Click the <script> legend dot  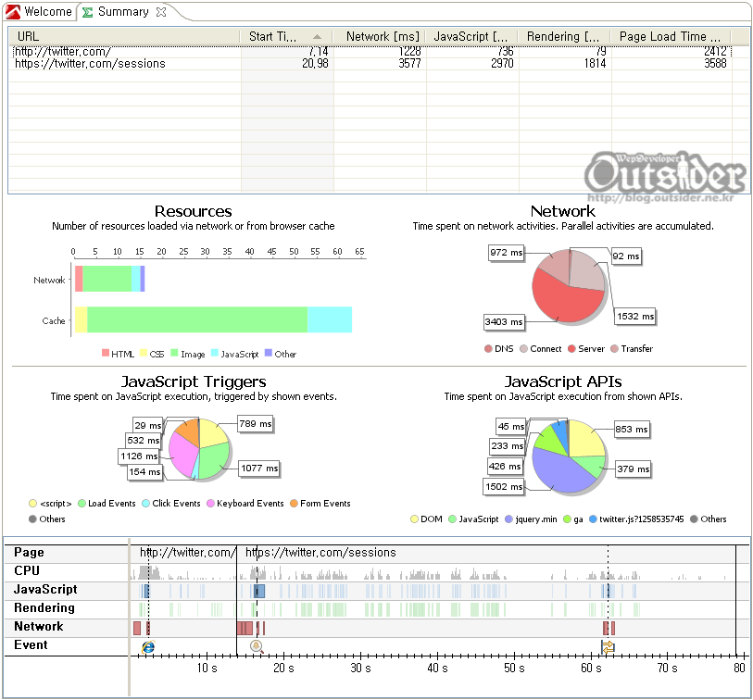[32, 503]
